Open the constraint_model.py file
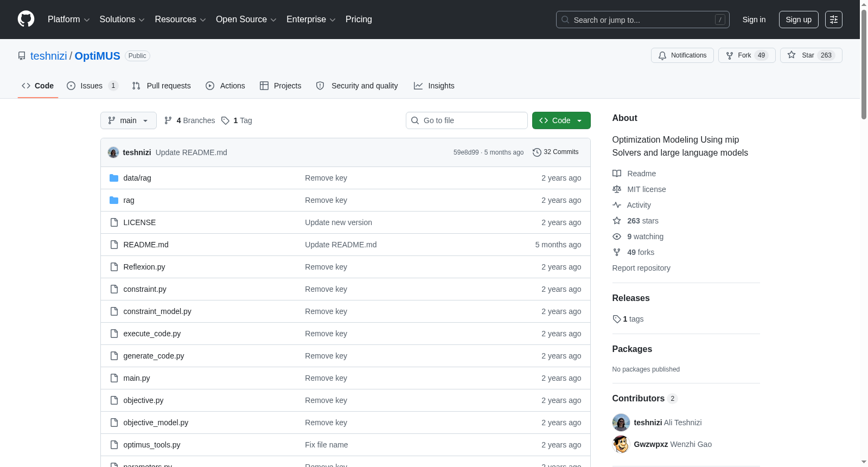The width and height of the screenshot is (868, 467). coord(157,311)
